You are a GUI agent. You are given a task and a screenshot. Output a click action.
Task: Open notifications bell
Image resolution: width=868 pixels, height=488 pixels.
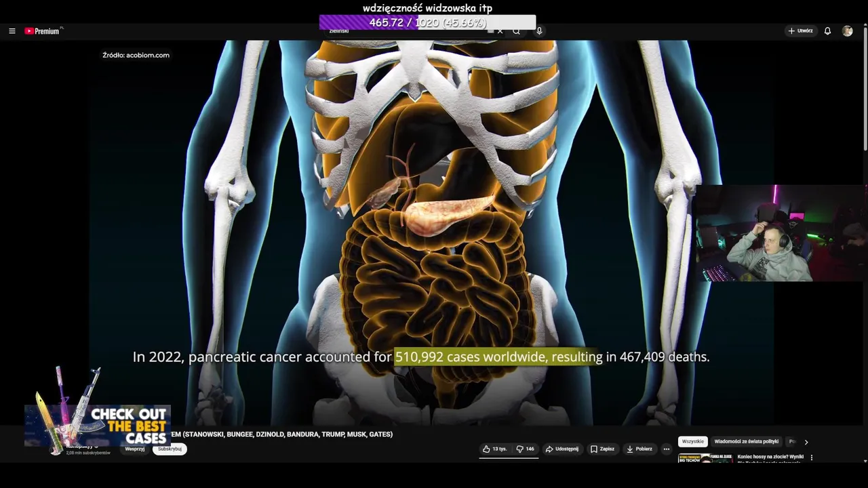coord(827,31)
